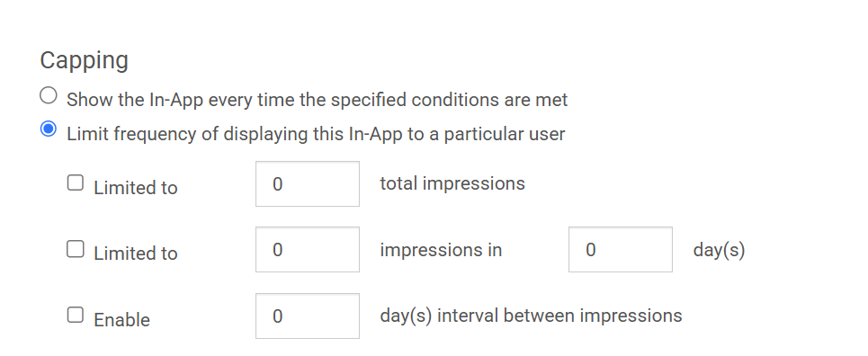Click the total impressions number field
The width and height of the screenshot is (868, 356).
[x=308, y=183]
